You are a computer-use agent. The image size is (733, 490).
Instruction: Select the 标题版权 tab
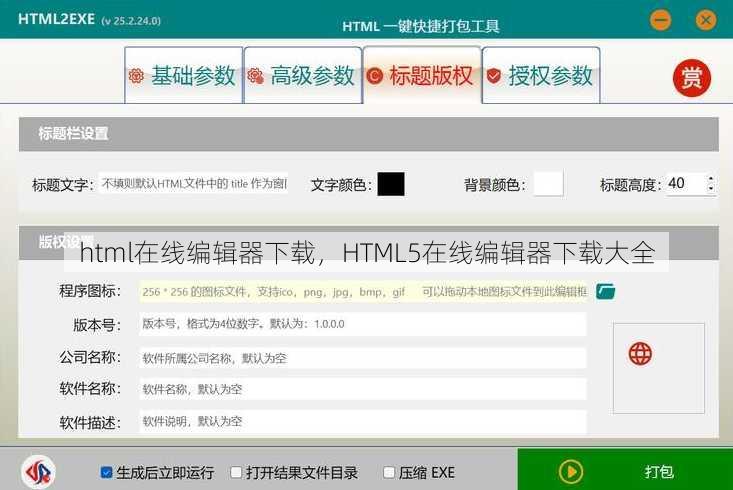(422, 75)
